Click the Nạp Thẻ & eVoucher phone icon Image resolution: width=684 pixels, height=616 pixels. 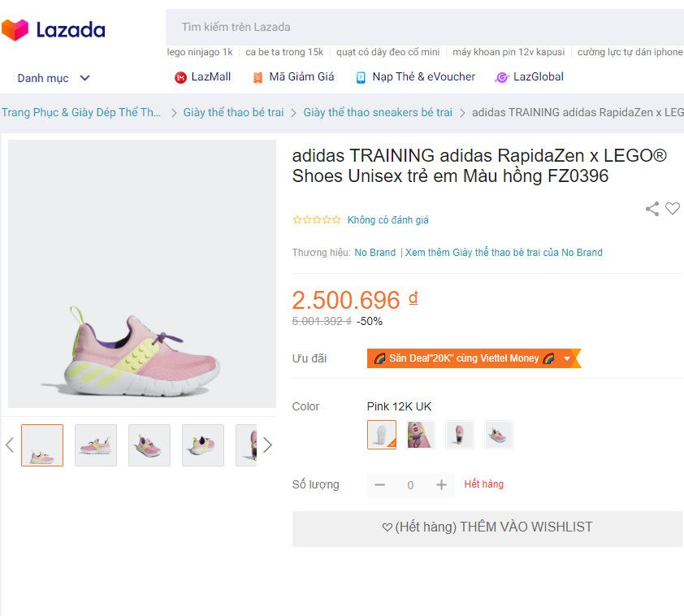[x=361, y=77]
